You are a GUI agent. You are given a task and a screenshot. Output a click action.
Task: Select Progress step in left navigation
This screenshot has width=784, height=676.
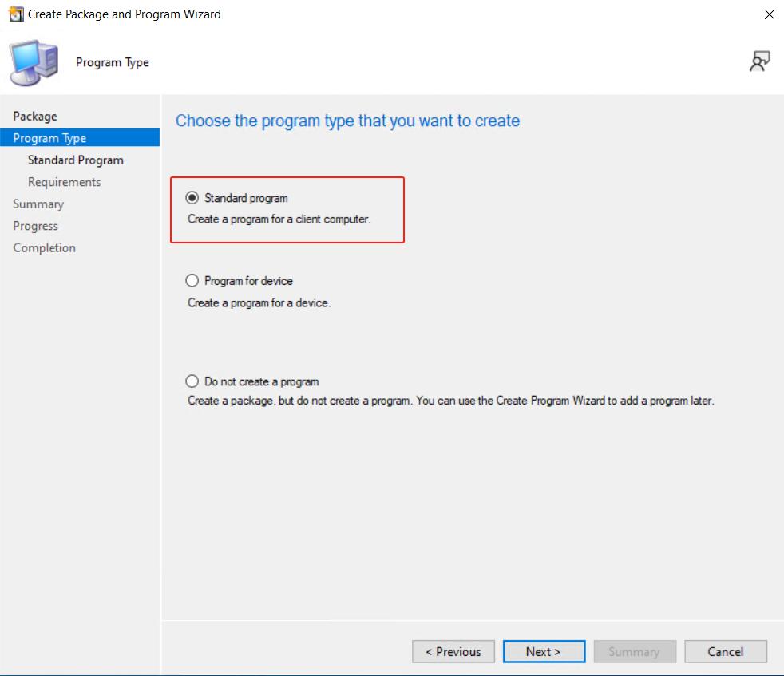[x=36, y=226]
